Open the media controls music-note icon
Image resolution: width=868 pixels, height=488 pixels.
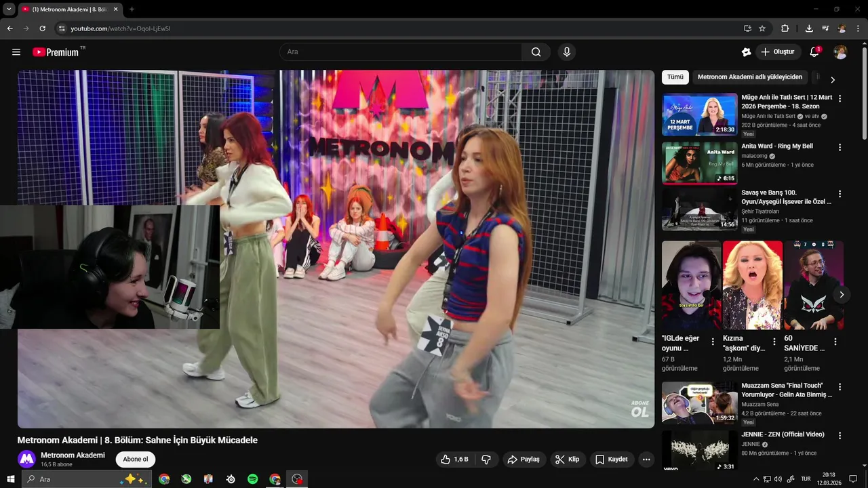tap(825, 28)
